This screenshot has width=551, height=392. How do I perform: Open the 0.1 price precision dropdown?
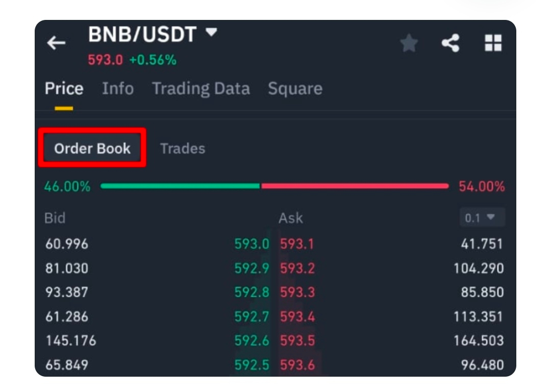[483, 217]
